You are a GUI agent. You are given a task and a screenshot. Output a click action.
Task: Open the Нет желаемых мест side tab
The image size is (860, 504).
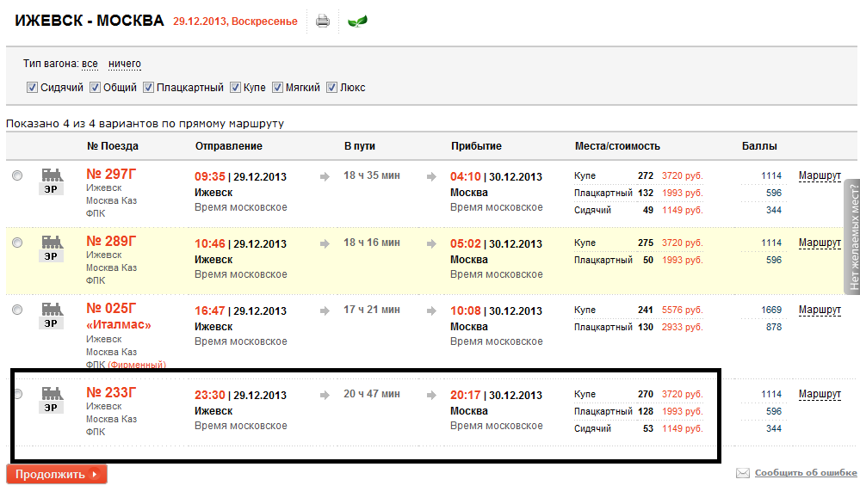click(852, 237)
